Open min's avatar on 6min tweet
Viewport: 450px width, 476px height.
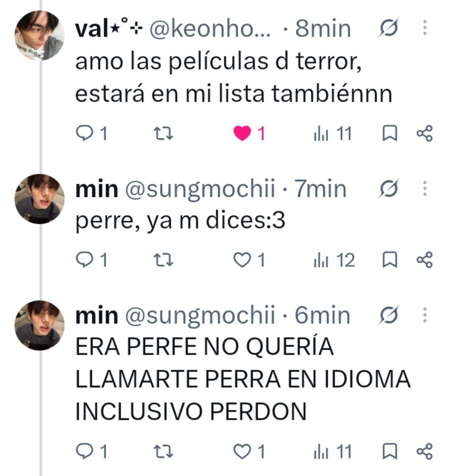[39, 326]
